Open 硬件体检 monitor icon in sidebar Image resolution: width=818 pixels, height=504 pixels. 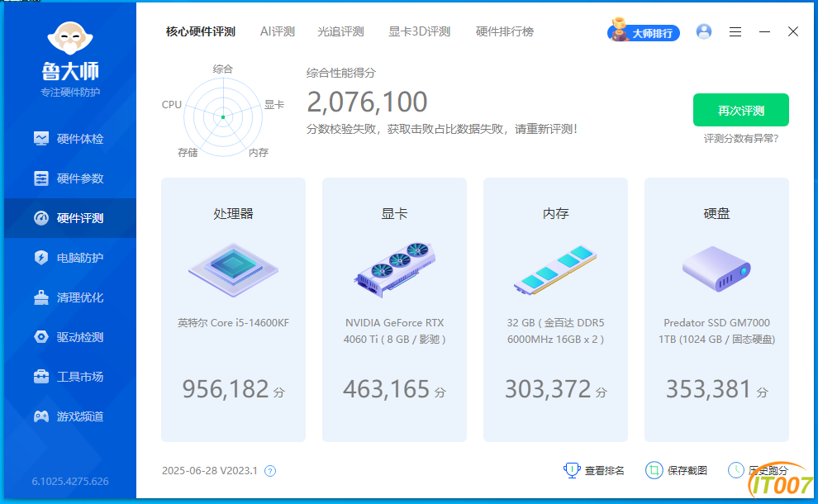[x=41, y=138]
